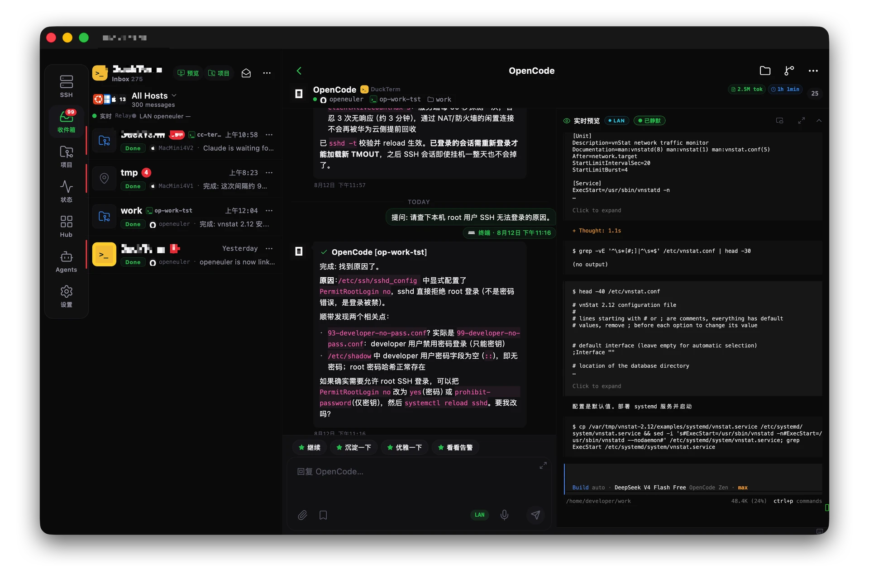The width and height of the screenshot is (869, 588).
Task: Open the OpenCode header more options menu
Action: [x=813, y=71]
